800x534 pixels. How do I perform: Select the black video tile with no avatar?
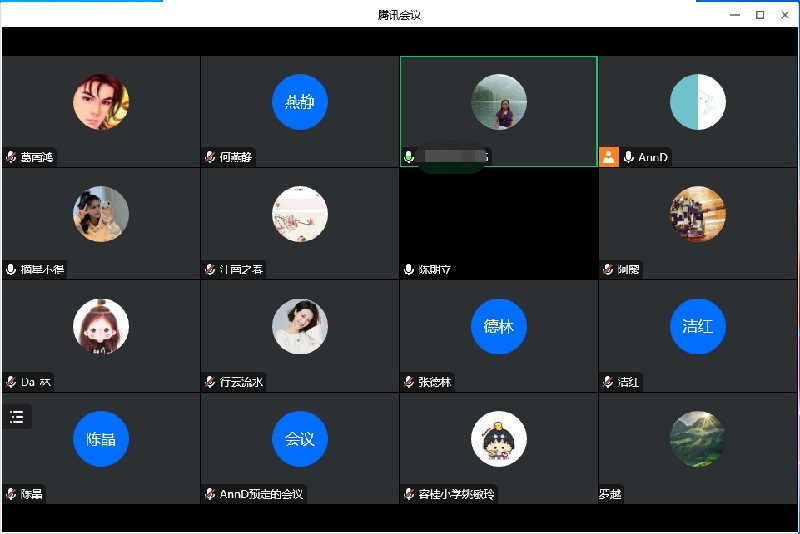tap(498, 215)
